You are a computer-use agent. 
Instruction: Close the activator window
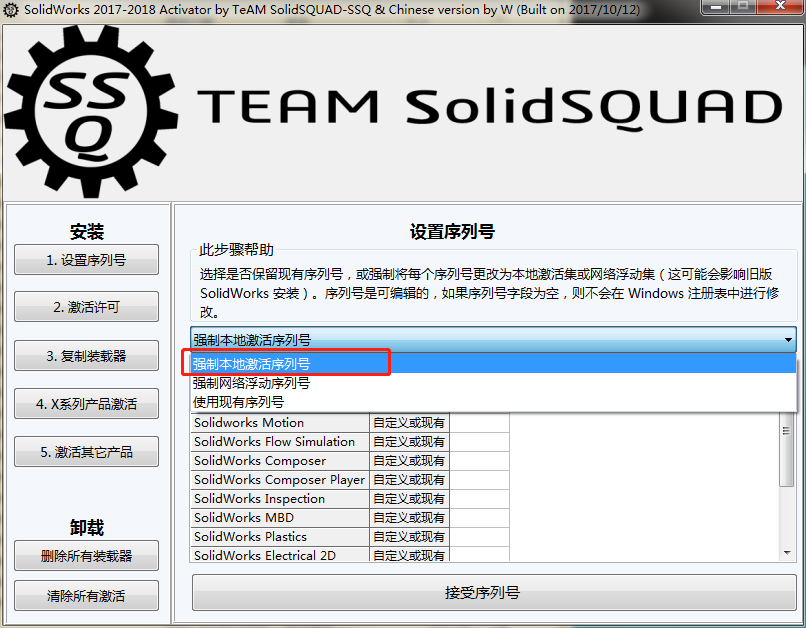[780, 6]
